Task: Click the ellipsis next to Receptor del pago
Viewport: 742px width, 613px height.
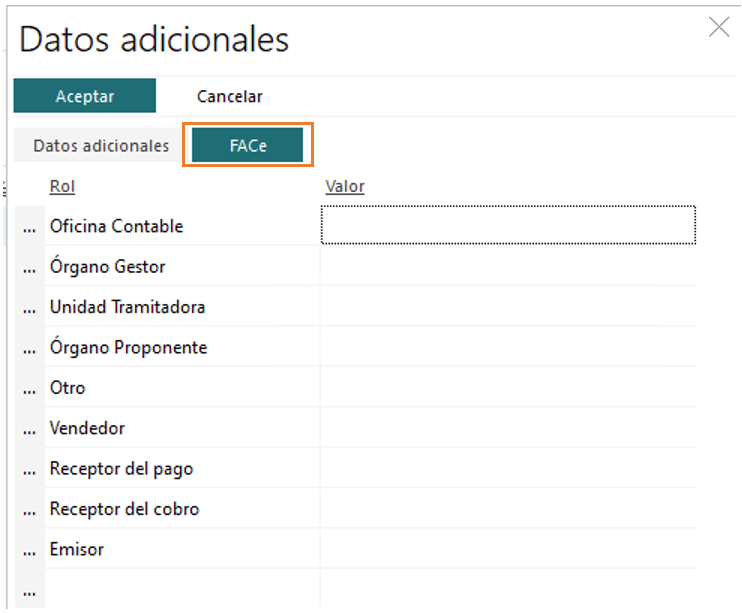Action: click(x=29, y=469)
